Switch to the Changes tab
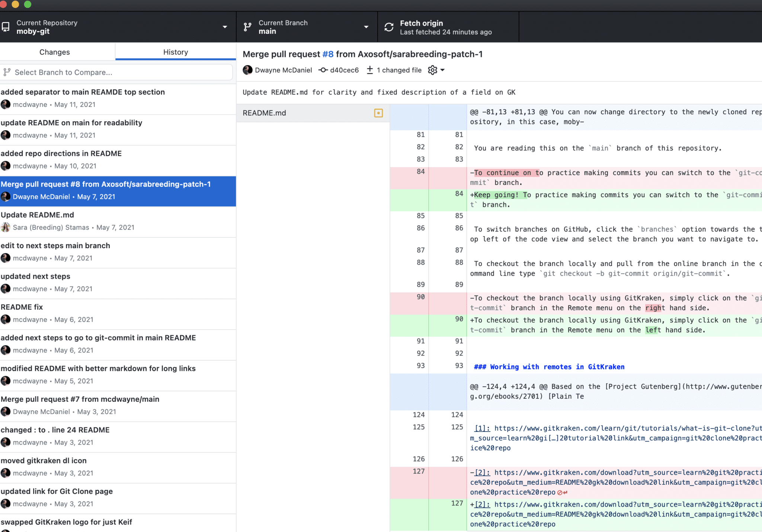 tap(55, 52)
